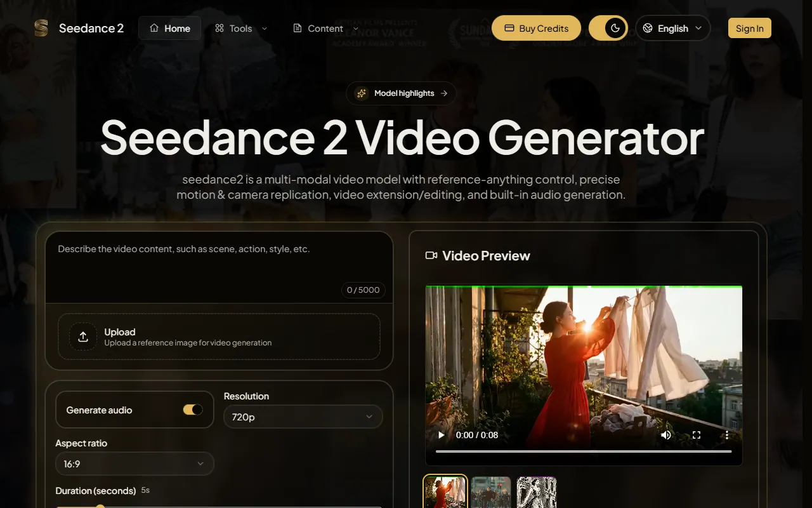Screen dimensions: 812x508
Task: Select the second video thumbnail
Action: coord(491,492)
